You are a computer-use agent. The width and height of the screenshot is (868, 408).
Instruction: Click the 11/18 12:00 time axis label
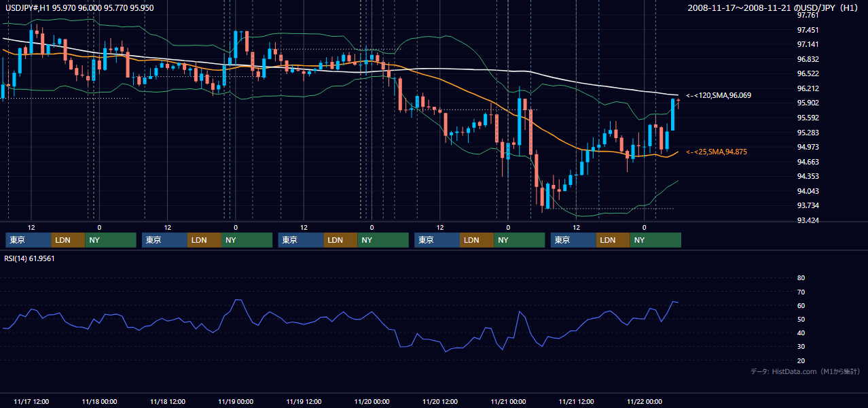pos(168,402)
